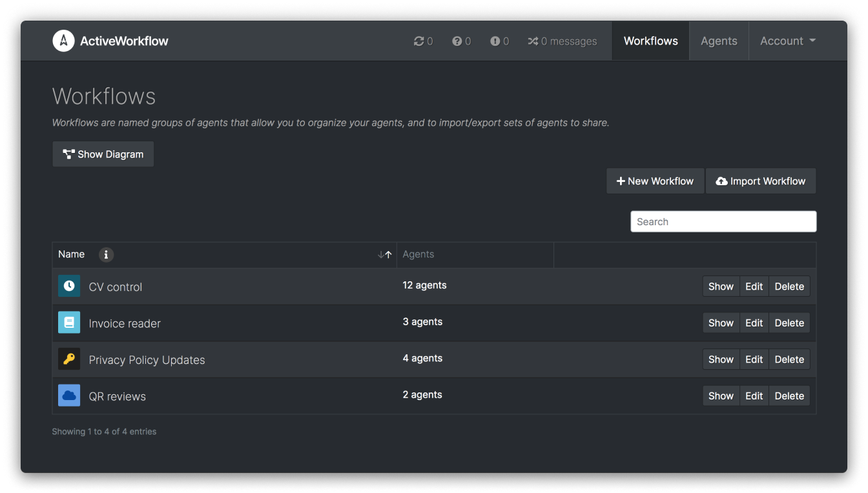The width and height of the screenshot is (868, 493).
Task: Toggle sort arrows on Name column
Action: pyautogui.click(x=385, y=255)
